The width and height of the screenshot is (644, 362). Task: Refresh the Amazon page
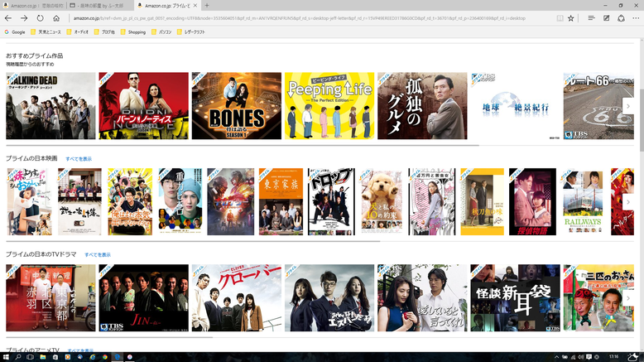[x=40, y=18]
